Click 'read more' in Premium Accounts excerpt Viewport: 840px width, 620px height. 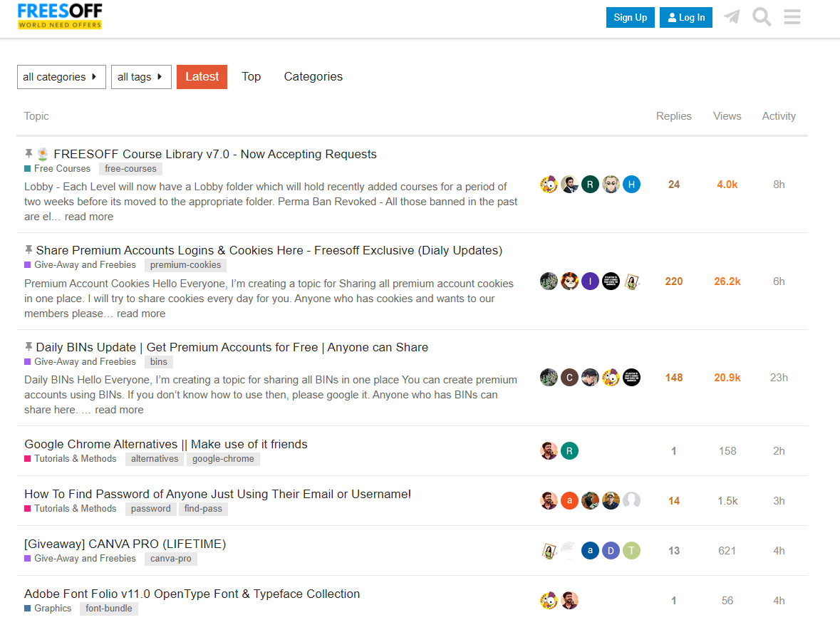tap(141, 314)
